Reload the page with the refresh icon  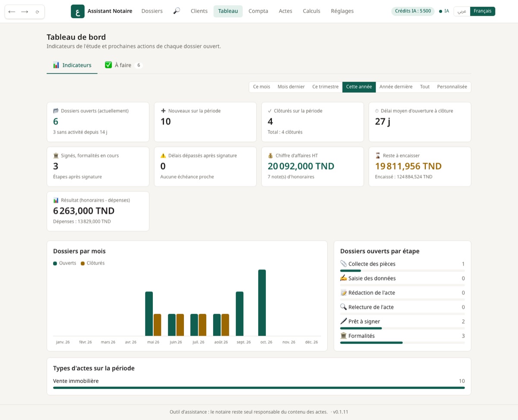[38, 12]
